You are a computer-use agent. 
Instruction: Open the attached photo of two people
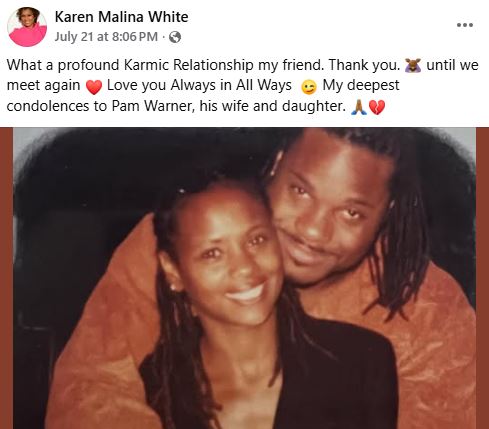pyautogui.click(x=244, y=278)
